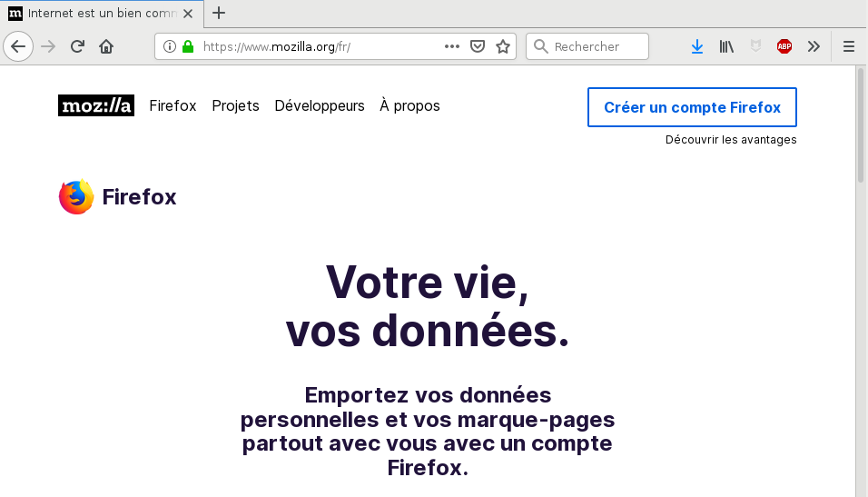The height and width of the screenshot is (497, 868).
Task: Open the browser home page
Action: click(106, 46)
